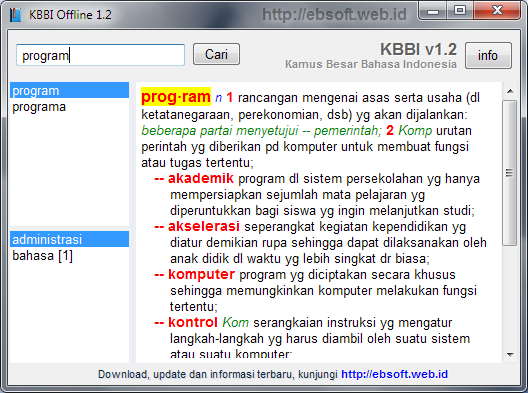Focus the search field containing 'program'
The image size is (528, 393).
pos(100,55)
